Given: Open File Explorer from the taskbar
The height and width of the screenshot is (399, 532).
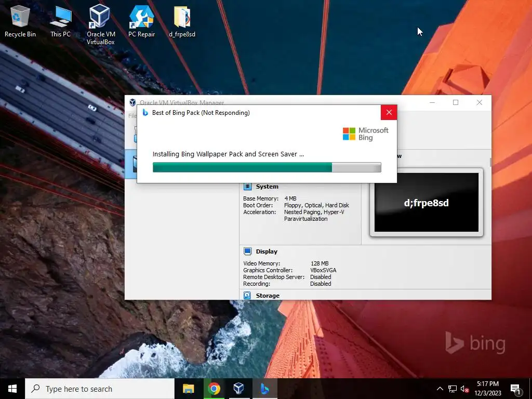Looking at the screenshot, I should [x=188, y=389].
